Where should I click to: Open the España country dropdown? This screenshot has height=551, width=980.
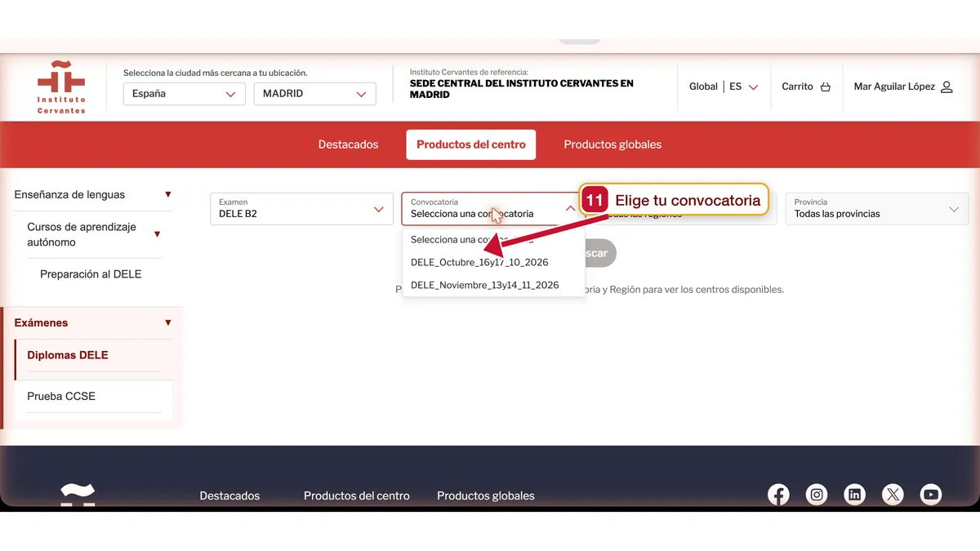pos(185,94)
